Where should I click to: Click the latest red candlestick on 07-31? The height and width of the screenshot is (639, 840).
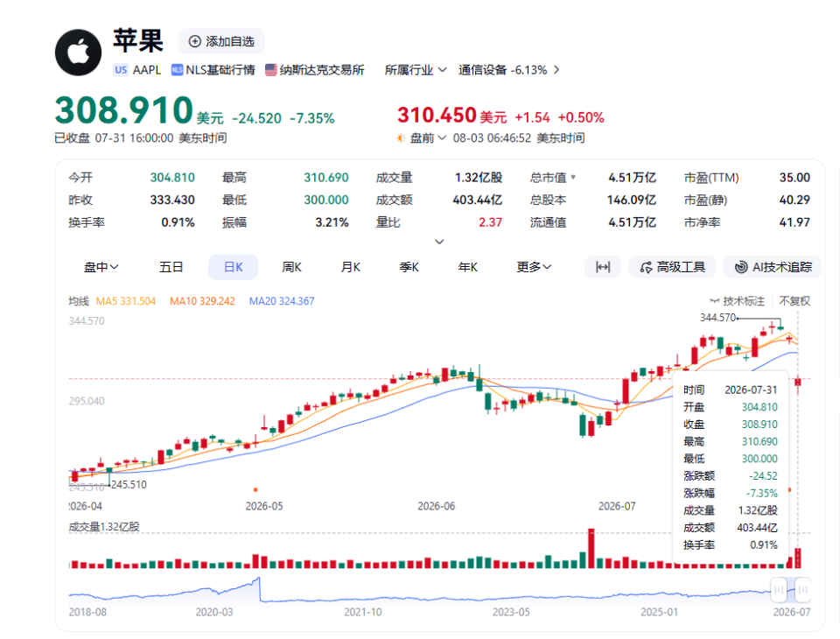pyautogui.click(x=798, y=383)
